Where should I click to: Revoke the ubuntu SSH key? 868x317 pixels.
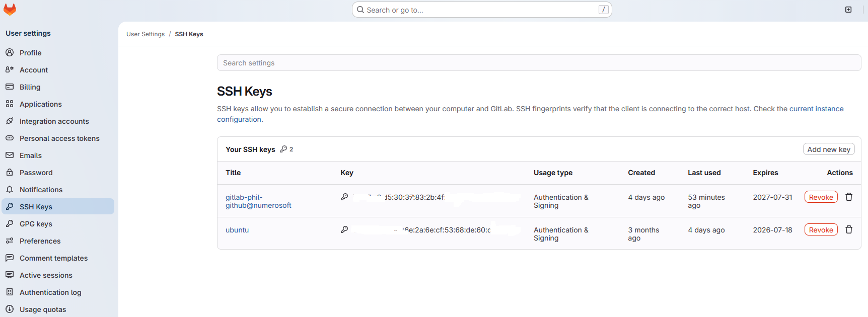(821, 230)
